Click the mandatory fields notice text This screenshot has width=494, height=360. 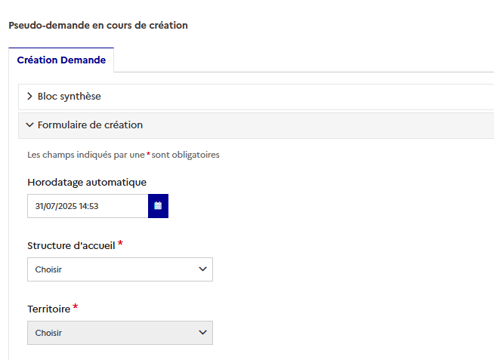tap(123, 155)
